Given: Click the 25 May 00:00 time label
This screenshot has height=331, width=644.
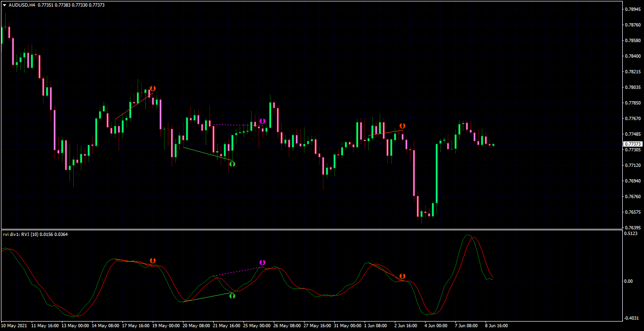Looking at the screenshot, I should click(x=257, y=326).
